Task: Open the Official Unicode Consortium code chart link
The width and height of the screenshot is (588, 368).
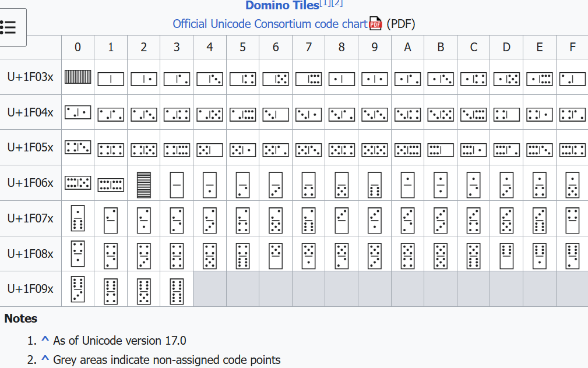Action: [270, 24]
